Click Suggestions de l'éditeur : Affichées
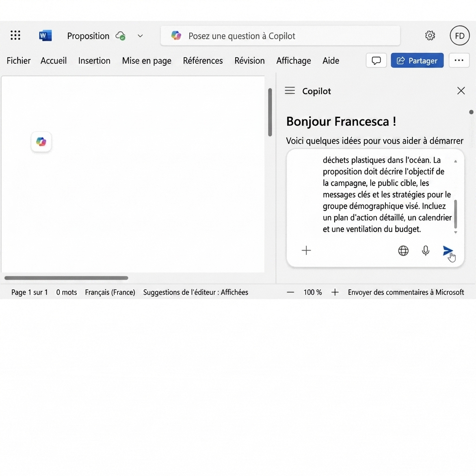476x476 pixels. [x=196, y=292]
